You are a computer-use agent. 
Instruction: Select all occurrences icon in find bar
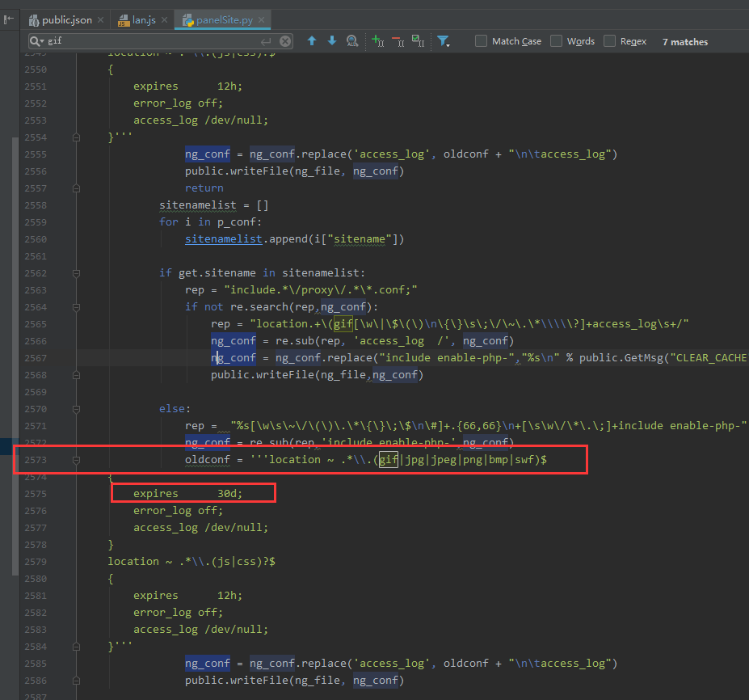click(x=418, y=41)
